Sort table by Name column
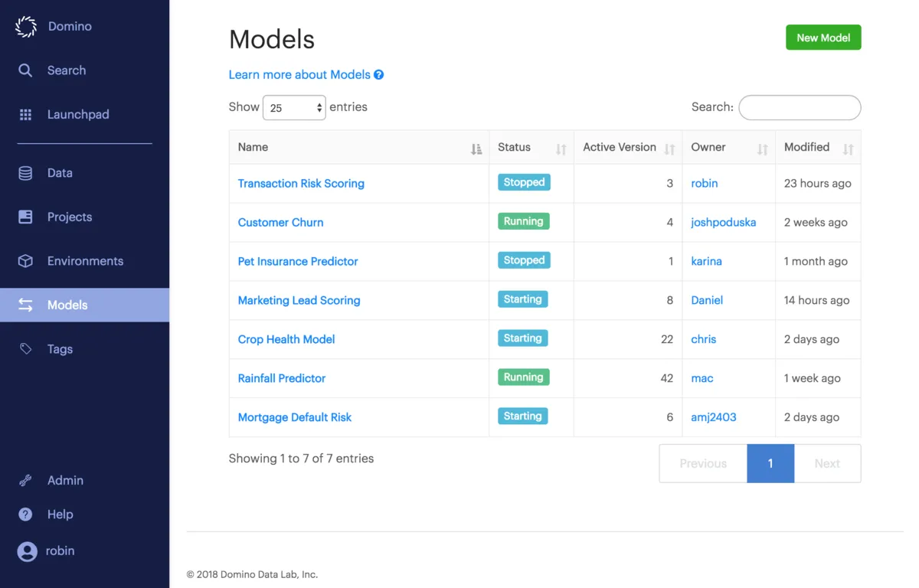 pyautogui.click(x=476, y=149)
